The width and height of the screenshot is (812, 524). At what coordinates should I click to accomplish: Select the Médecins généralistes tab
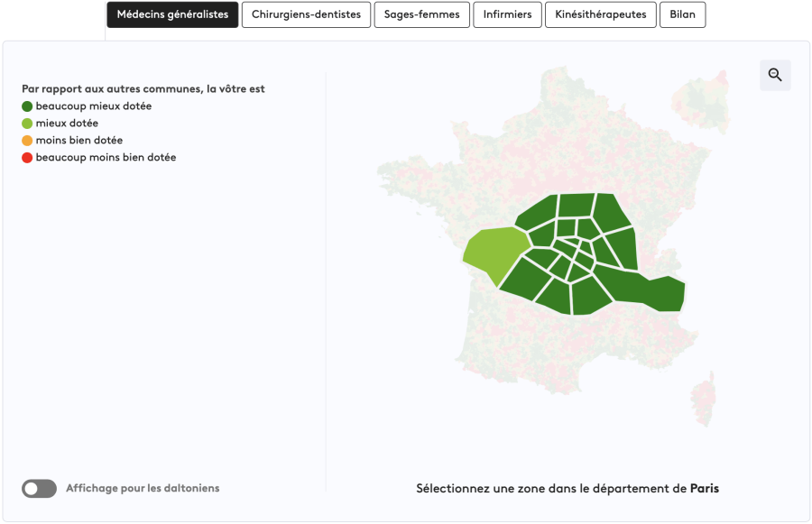pyautogui.click(x=172, y=14)
